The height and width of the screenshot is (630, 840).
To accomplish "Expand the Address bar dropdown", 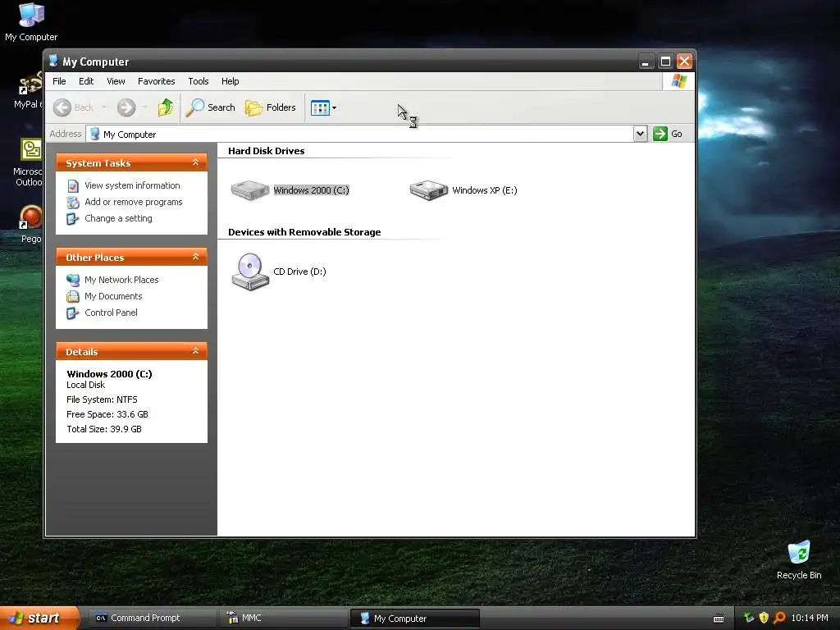I will point(640,134).
